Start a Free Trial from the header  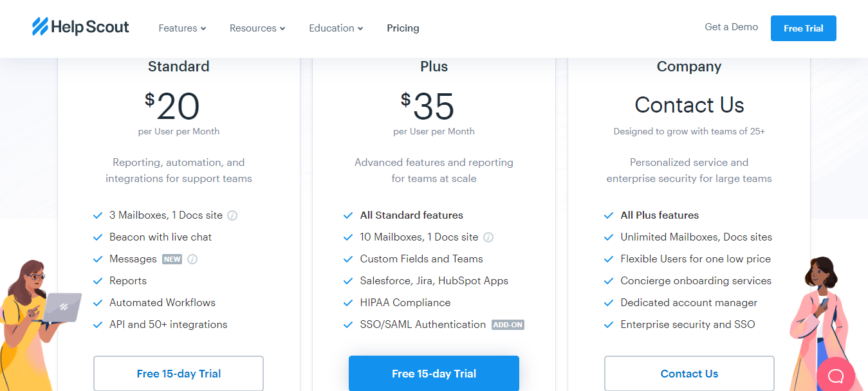[803, 28]
